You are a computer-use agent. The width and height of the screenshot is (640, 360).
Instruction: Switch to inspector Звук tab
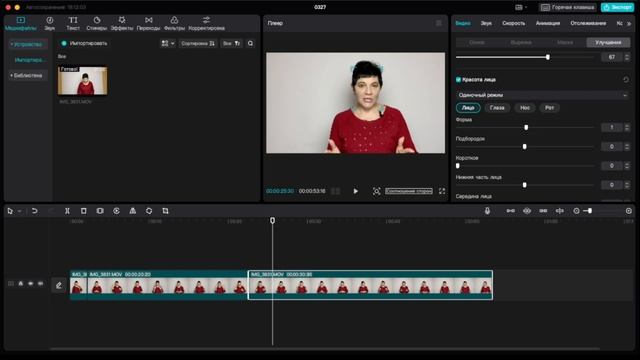[486, 23]
